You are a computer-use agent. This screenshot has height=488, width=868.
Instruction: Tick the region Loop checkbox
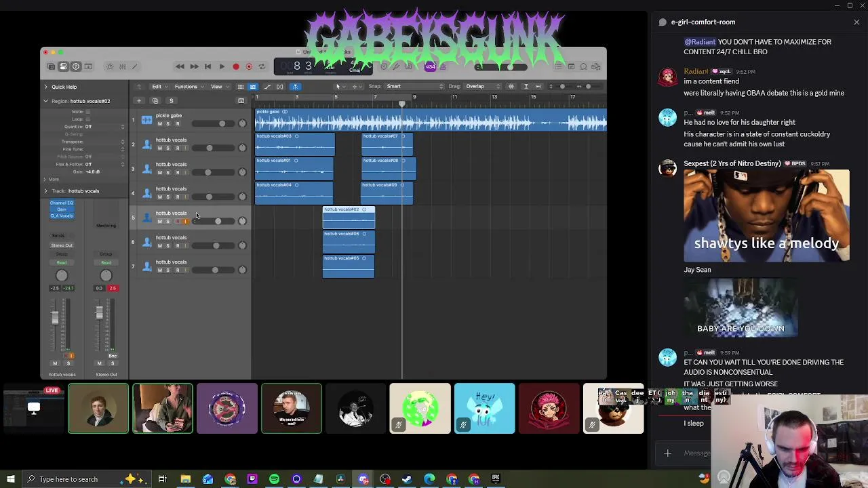pos(88,119)
